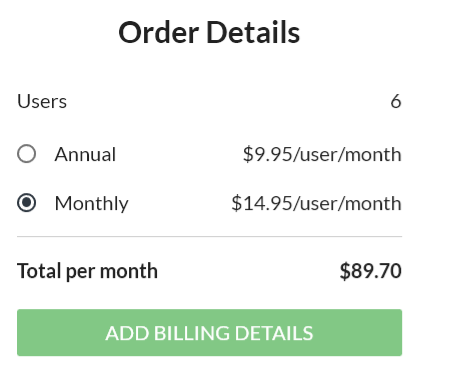Click the word "Details" in the heading

coord(253,33)
